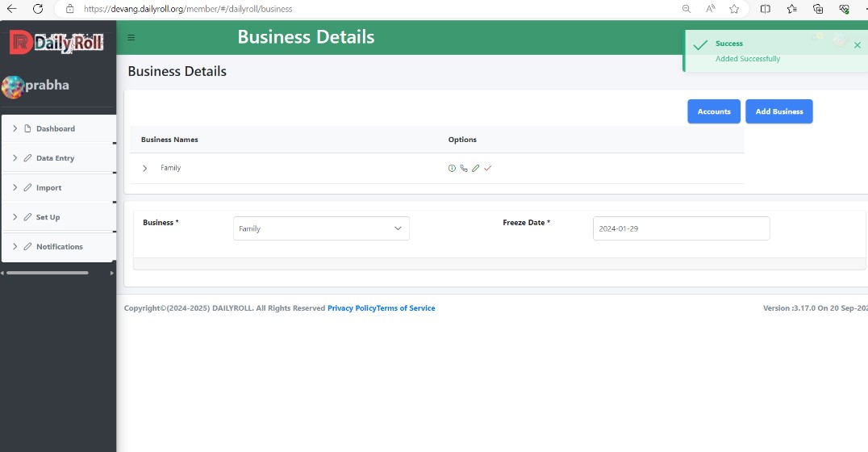Edit Family business with green pencil icon
This screenshot has height=452, width=868.
coord(475,169)
